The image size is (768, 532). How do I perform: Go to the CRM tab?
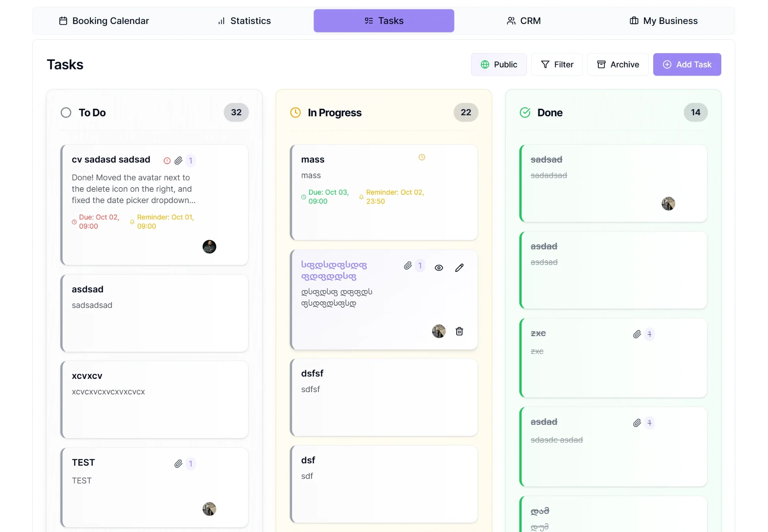[523, 21]
